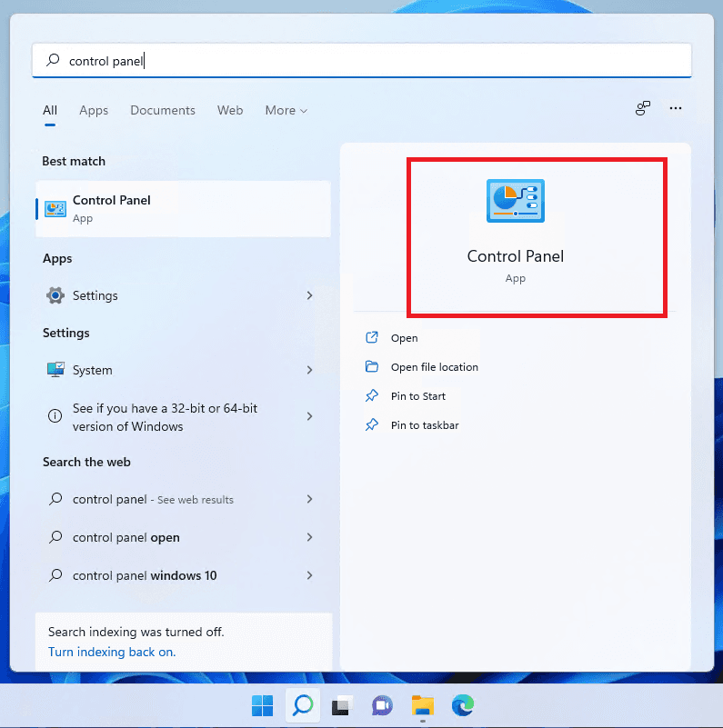Click the Settings gear icon in Apps
Image resolution: width=723 pixels, height=728 pixels.
(x=55, y=295)
